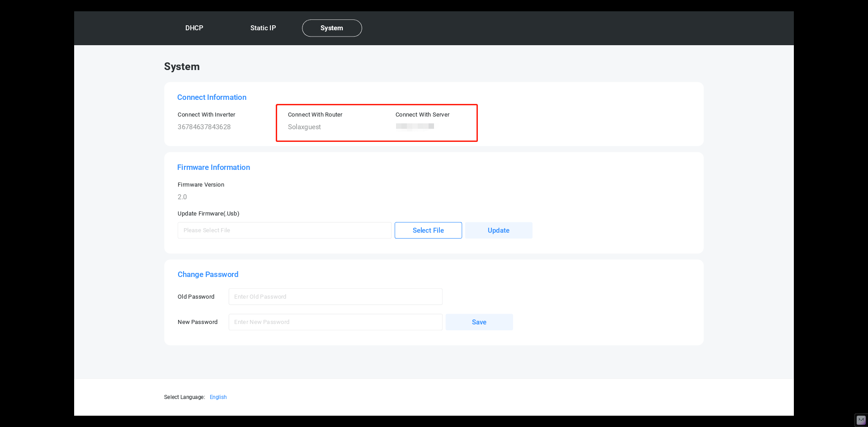Save the new password

[479, 322]
